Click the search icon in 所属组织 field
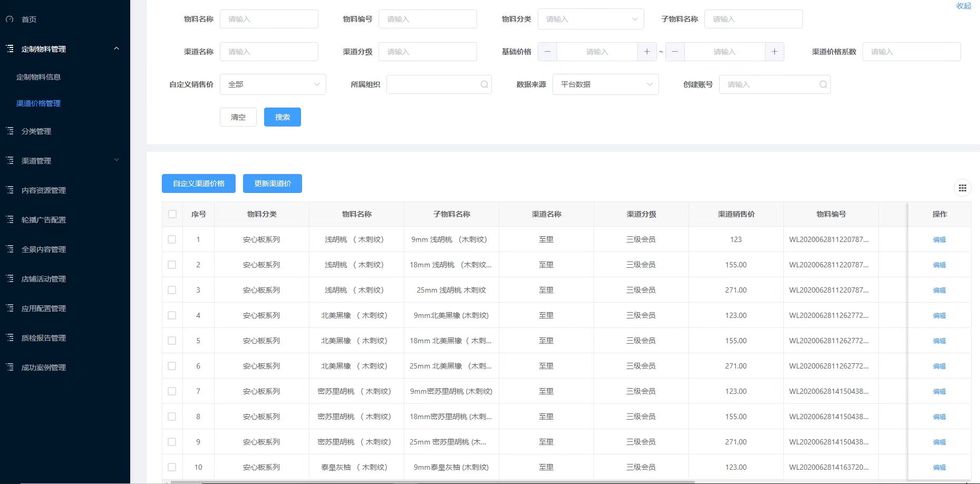 tap(484, 84)
